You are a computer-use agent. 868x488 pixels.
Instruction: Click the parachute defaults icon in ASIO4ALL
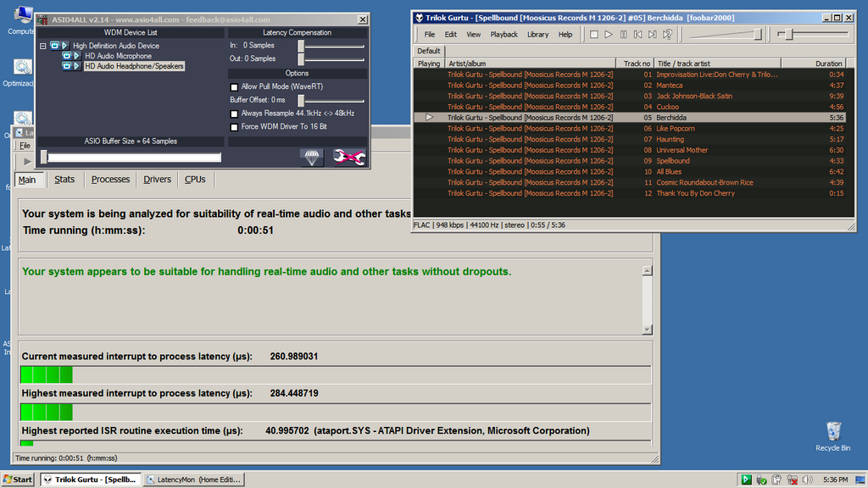point(312,158)
